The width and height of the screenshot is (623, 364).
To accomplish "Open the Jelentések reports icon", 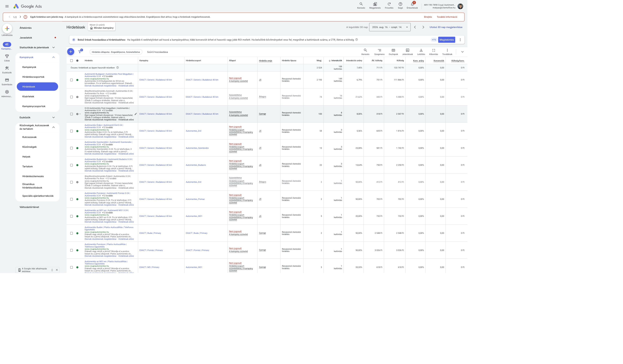I will tap(407, 50).
